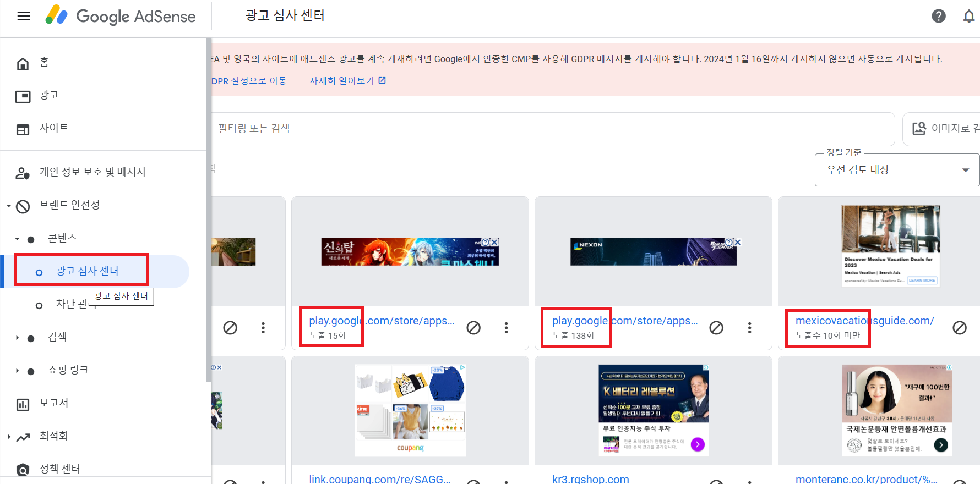The image size is (980, 484).
Task: Open the mexicovacationsguide.com link
Action: click(x=865, y=321)
